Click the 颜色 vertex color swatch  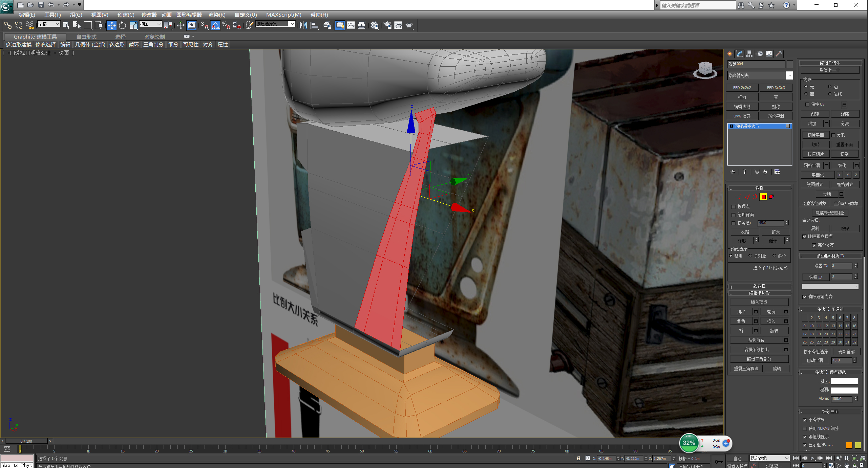[844, 381]
